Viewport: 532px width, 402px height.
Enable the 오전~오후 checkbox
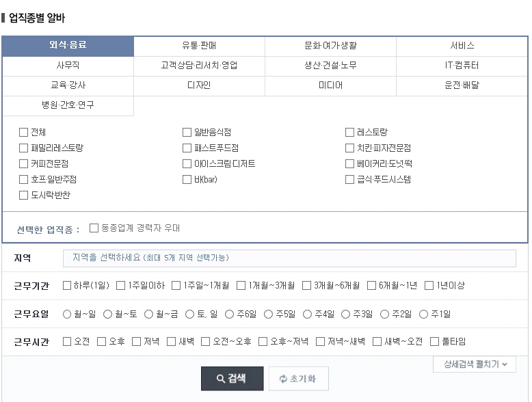(x=205, y=342)
